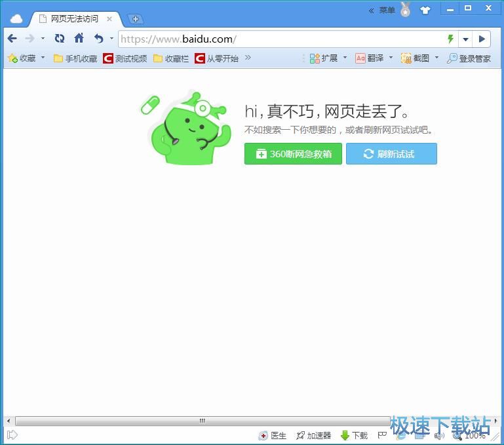Click the horizontal scrollbar left arrow
The image size is (504, 445).
pyautogui.click(x=9, y=421)
